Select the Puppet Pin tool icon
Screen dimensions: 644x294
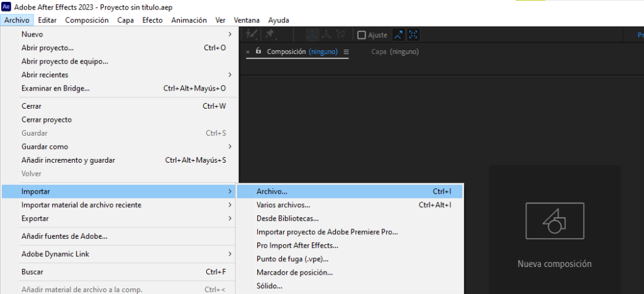270,35
